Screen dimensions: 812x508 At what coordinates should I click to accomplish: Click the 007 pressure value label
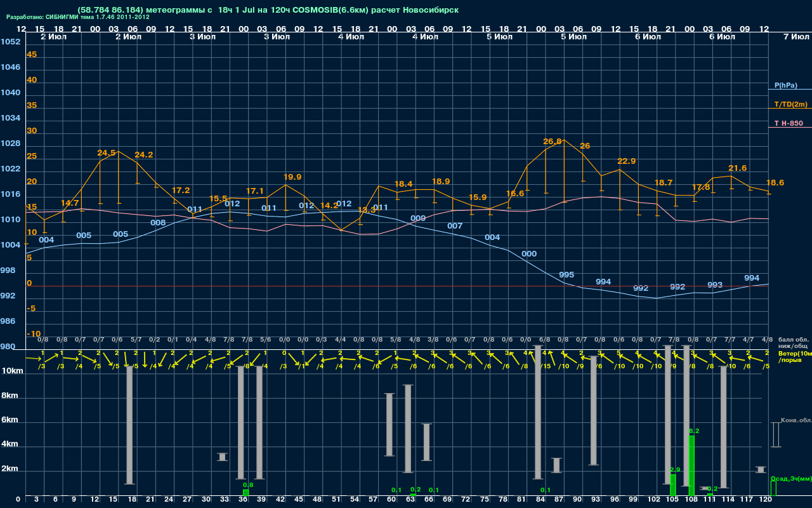(x=455, y=226)
